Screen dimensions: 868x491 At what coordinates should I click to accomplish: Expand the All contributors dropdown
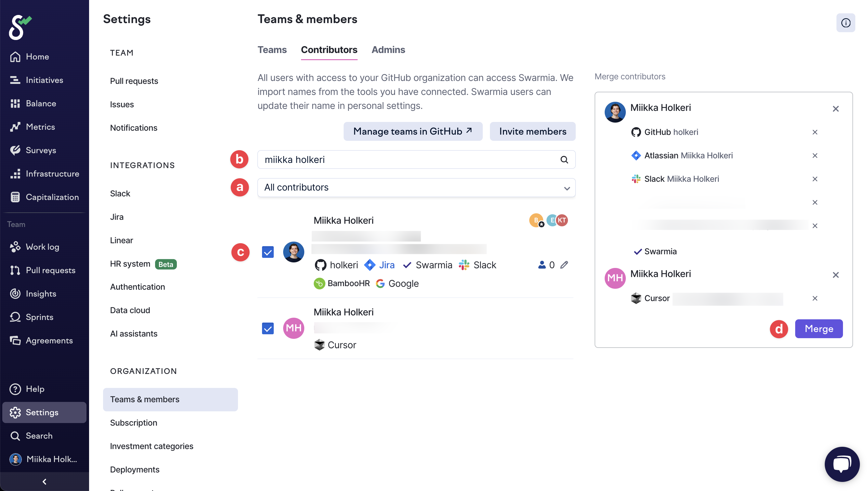[x=416, y=188]
